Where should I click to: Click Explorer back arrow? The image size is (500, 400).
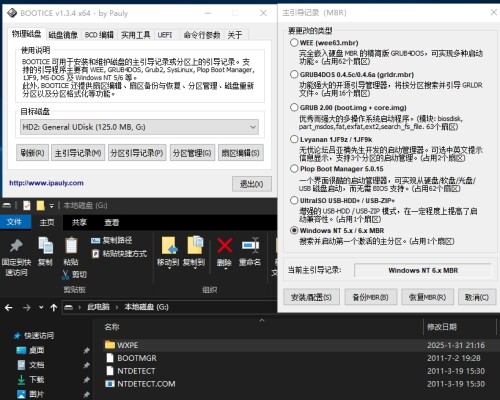[x=9, y=307]
